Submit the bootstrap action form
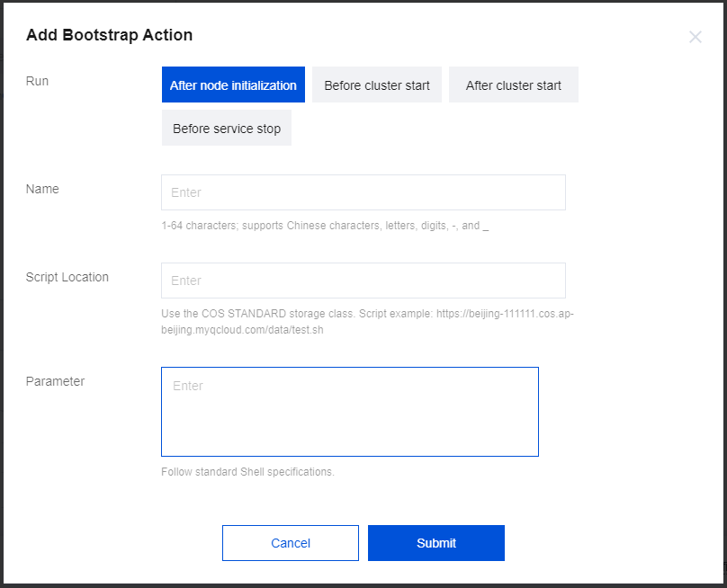 pos(435,543)
